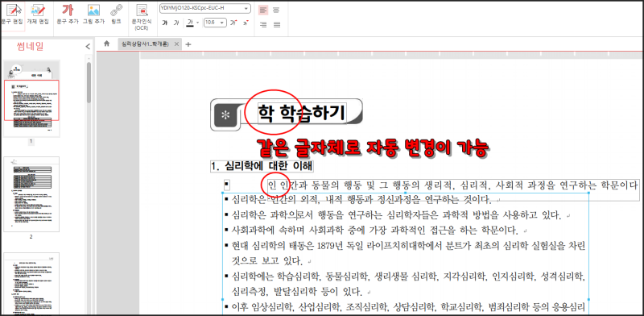Click the line starting 심리학은 인간의 외적

[x=361, y=200]
